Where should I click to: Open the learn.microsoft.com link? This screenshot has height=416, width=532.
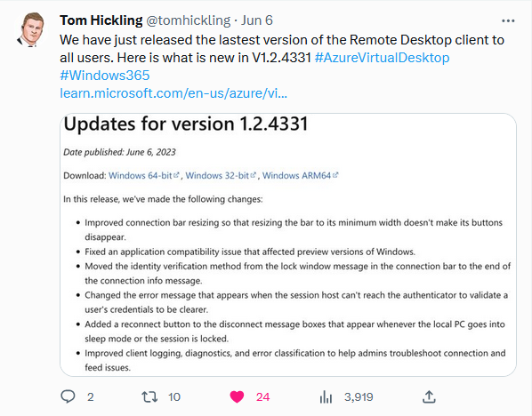173,93
